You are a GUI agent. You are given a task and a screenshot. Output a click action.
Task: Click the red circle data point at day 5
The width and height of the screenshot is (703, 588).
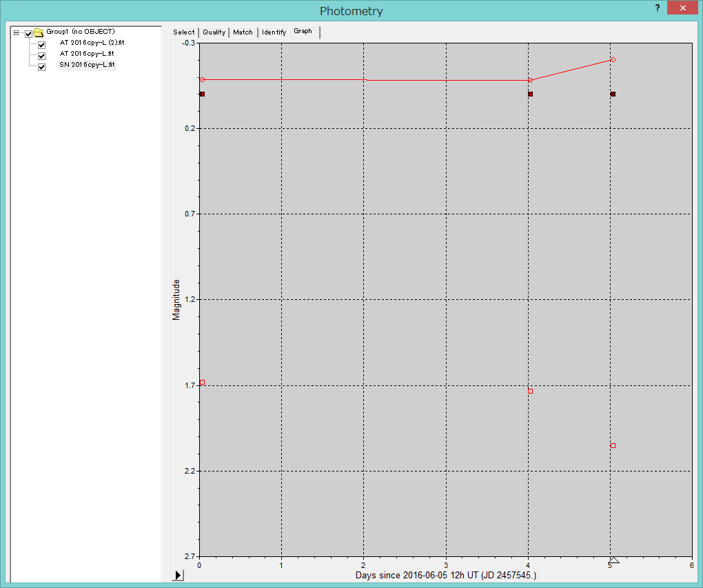click(x=613, y=60)
